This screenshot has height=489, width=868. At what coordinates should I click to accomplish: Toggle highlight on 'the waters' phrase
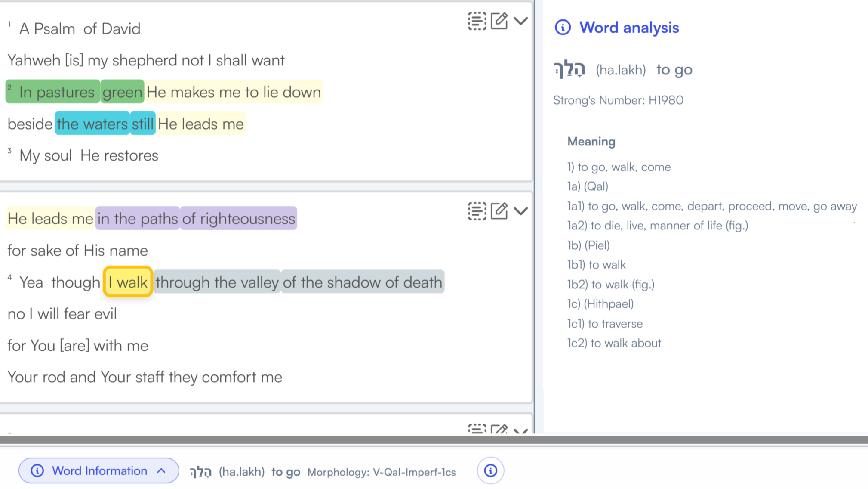click(x=92, y=124)
